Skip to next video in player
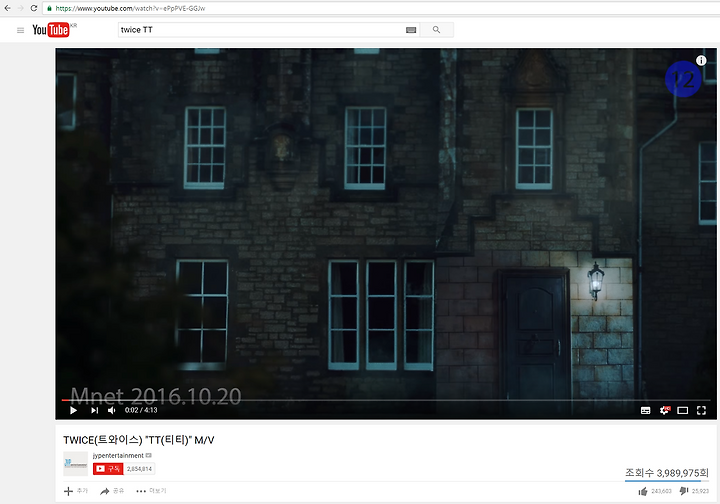 coord(94,410)
